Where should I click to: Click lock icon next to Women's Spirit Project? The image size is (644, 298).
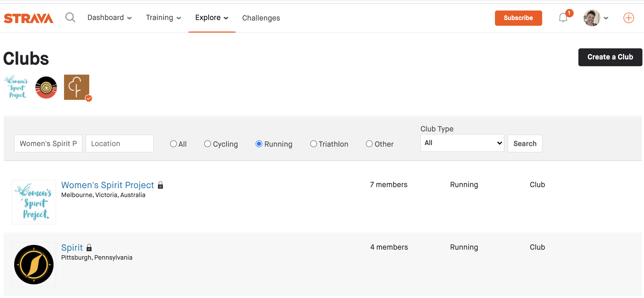pos(160,185)
